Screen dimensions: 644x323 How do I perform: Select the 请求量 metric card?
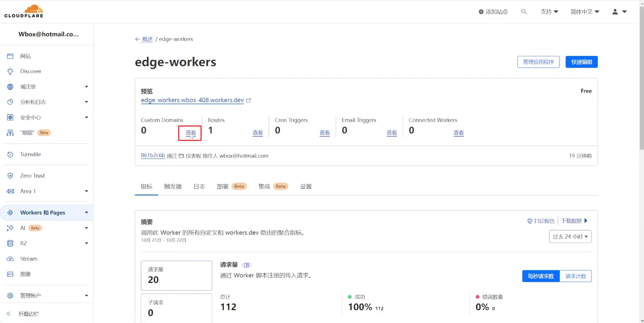[x=177, y=276]
